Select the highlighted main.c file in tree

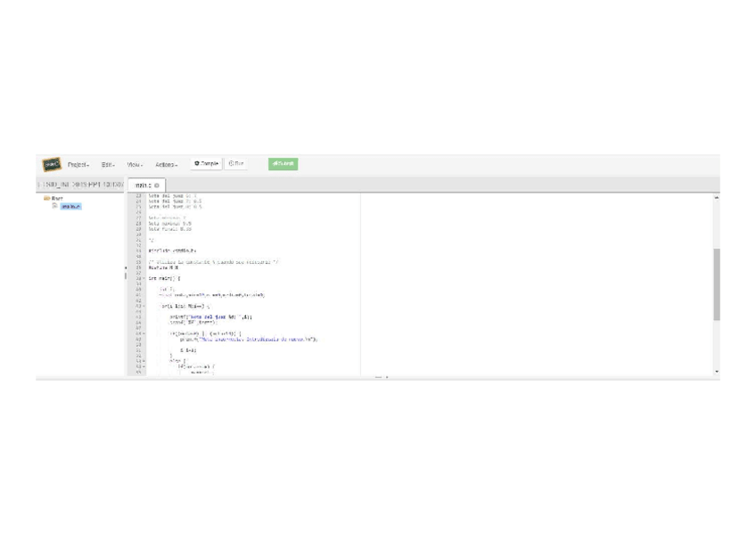(71, 206)
